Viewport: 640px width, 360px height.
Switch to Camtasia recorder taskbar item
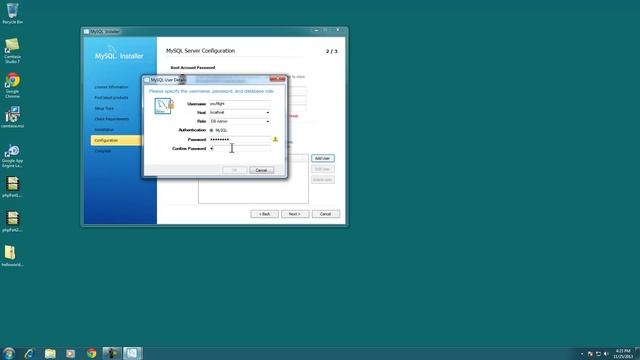click(111, 353)
